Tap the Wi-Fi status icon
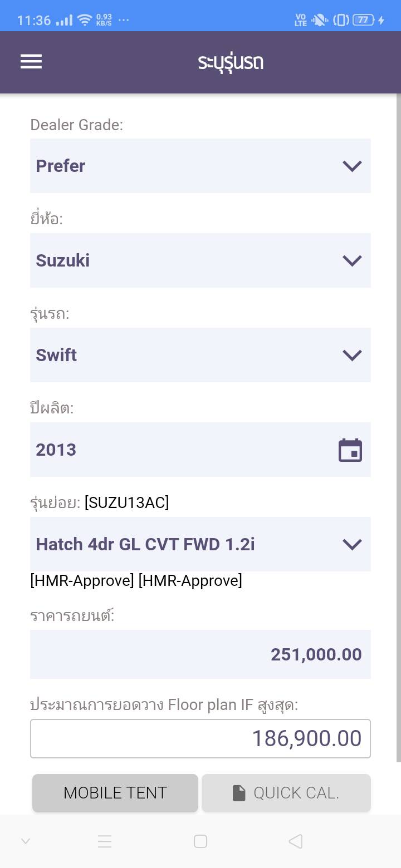 pos(85,21)
